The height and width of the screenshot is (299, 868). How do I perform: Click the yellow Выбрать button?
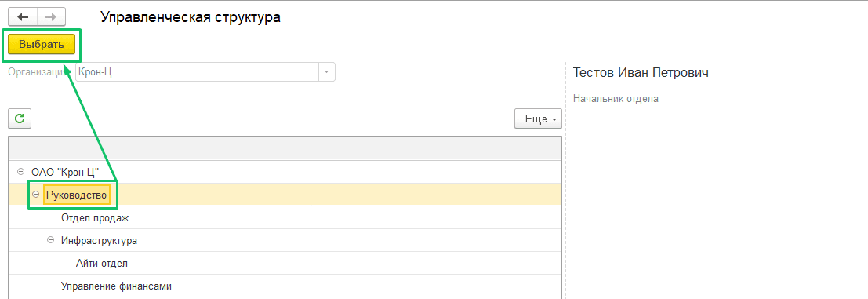coord(42,44)
